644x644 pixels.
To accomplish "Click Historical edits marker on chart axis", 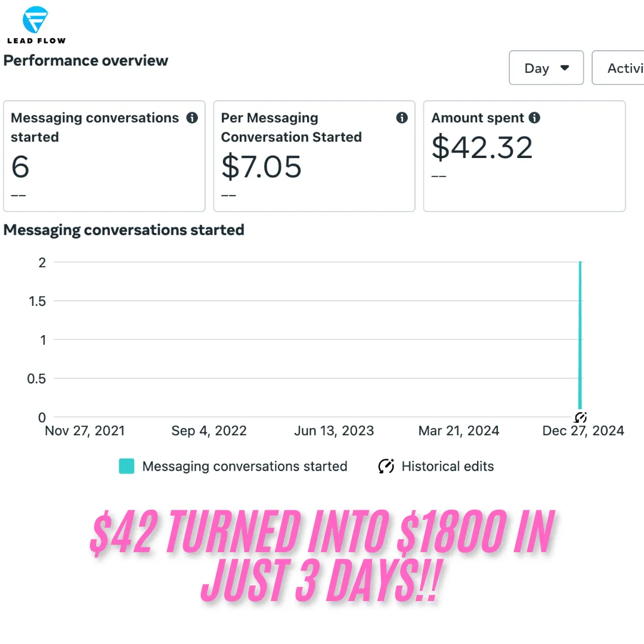I will point(580,417).
